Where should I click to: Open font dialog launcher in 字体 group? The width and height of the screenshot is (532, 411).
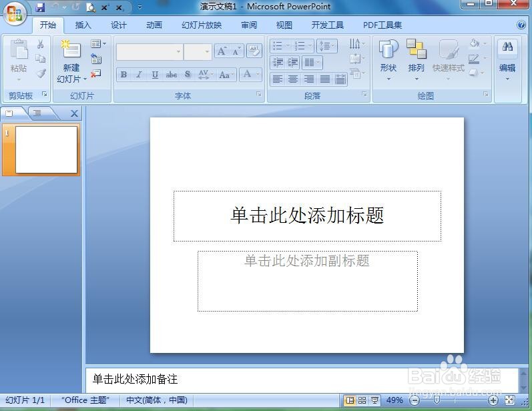258,94
